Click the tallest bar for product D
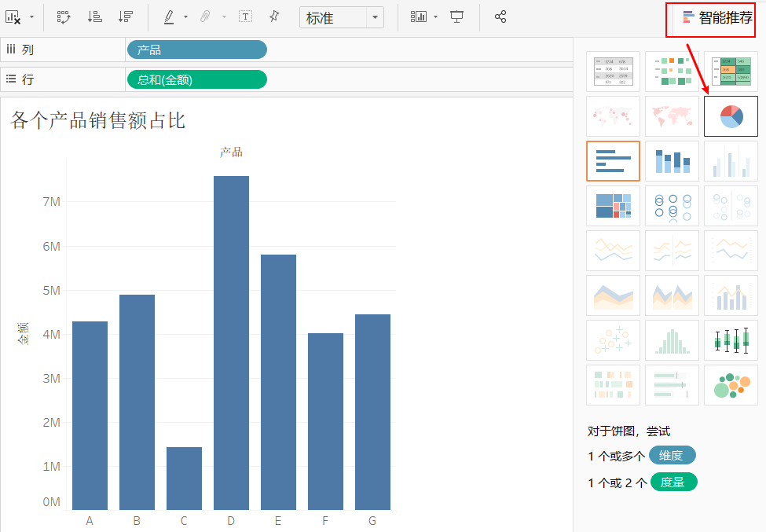766x532 pixels. coord(231,343)
